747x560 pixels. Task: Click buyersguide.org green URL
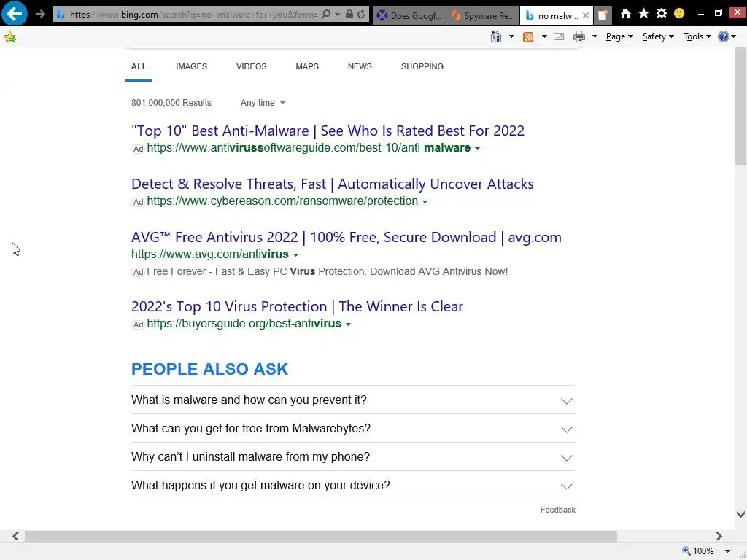pyautogui.click(x=244, y=323)
